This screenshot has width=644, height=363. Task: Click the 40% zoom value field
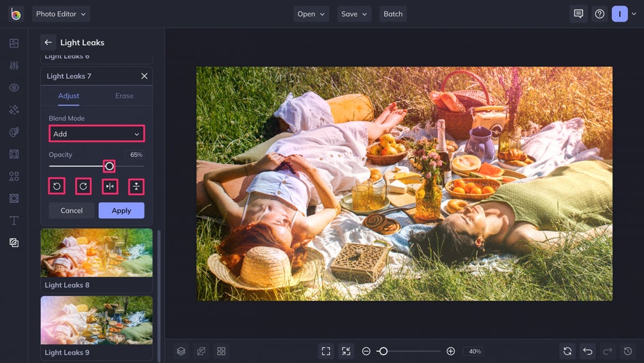pyautogui.click(x=475, y=351)
